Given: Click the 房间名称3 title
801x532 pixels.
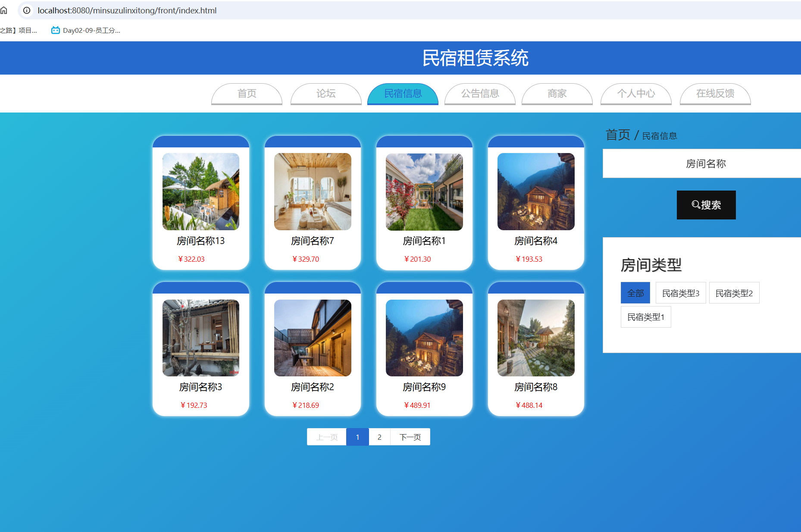Looking at the screenshot, I should coord(201,387).
